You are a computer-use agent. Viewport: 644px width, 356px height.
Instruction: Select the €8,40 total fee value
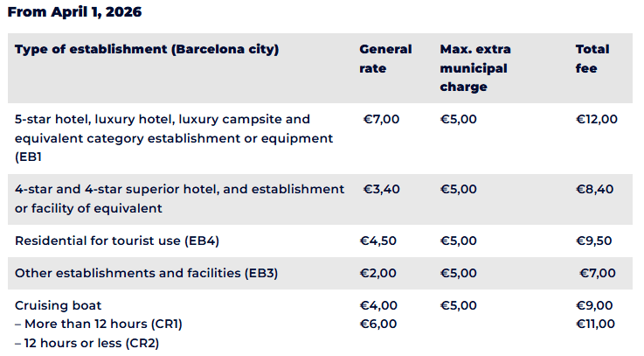tap(594, 189)
